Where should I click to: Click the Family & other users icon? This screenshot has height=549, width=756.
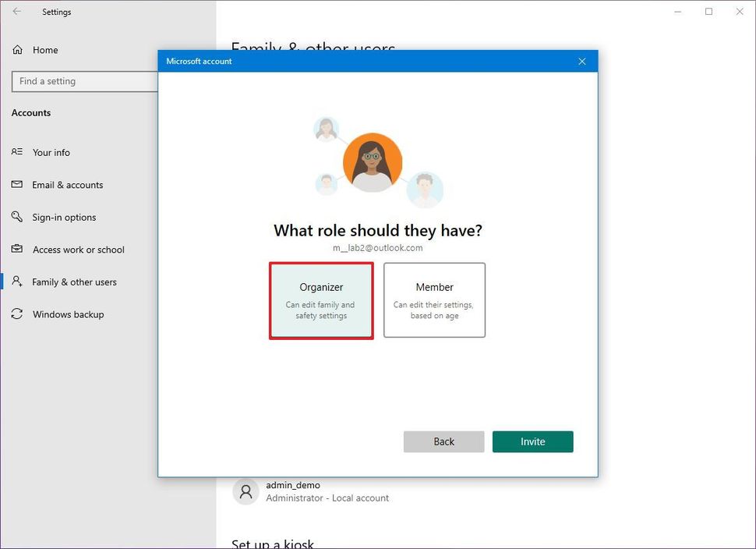17,282
